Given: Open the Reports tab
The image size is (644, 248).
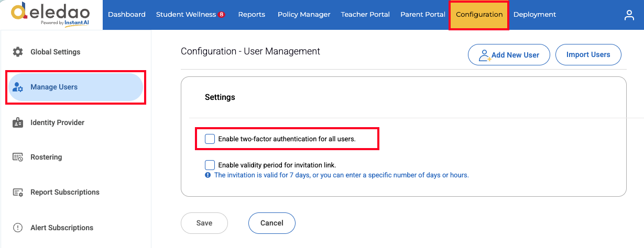Looking at the screenshot, I should [252, 15].
